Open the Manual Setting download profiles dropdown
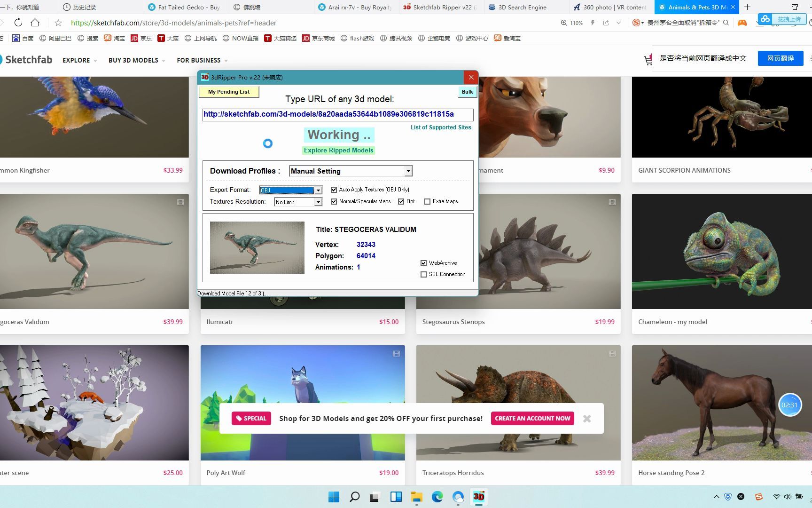812x508 pixels. tap(408, 171)
